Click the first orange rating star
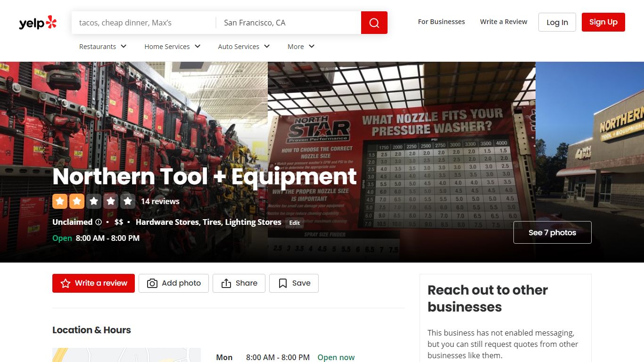This screenshot has width=644, height=362. (x=60, y=201)
